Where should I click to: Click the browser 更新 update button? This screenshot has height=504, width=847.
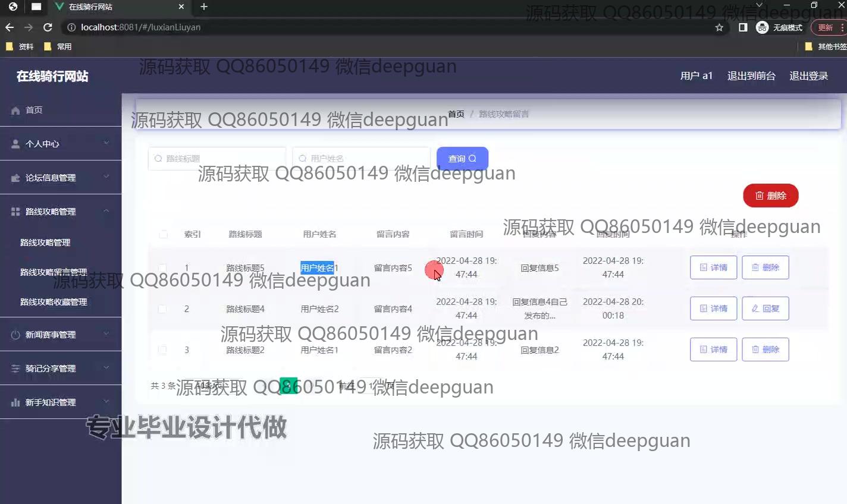[x=826, y=27]
